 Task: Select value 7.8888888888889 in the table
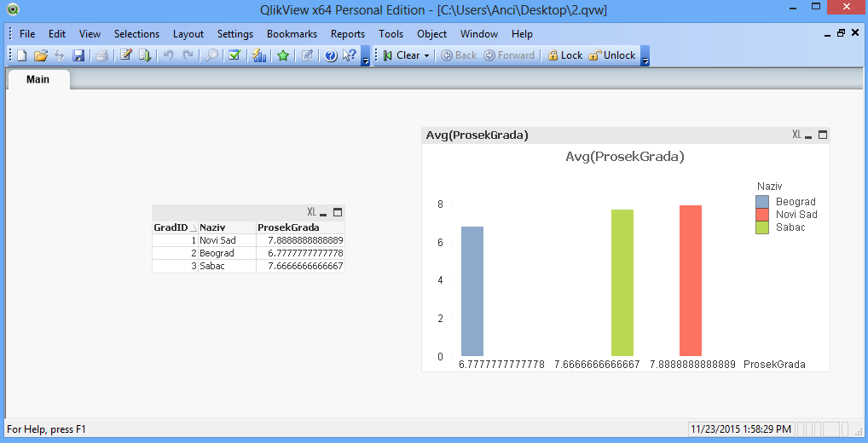(301, 240)
